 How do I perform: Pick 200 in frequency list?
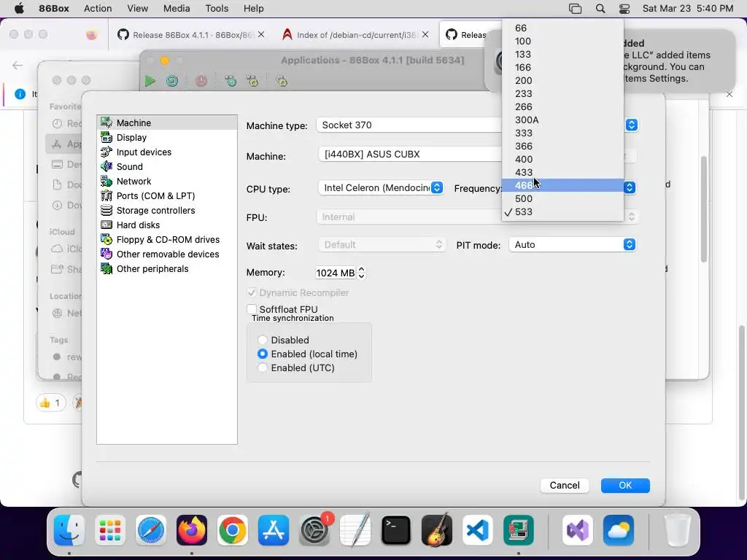click(562, 80)
